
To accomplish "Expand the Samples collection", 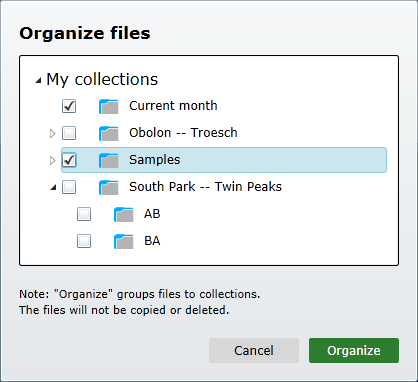I will (x=52, y=161).
